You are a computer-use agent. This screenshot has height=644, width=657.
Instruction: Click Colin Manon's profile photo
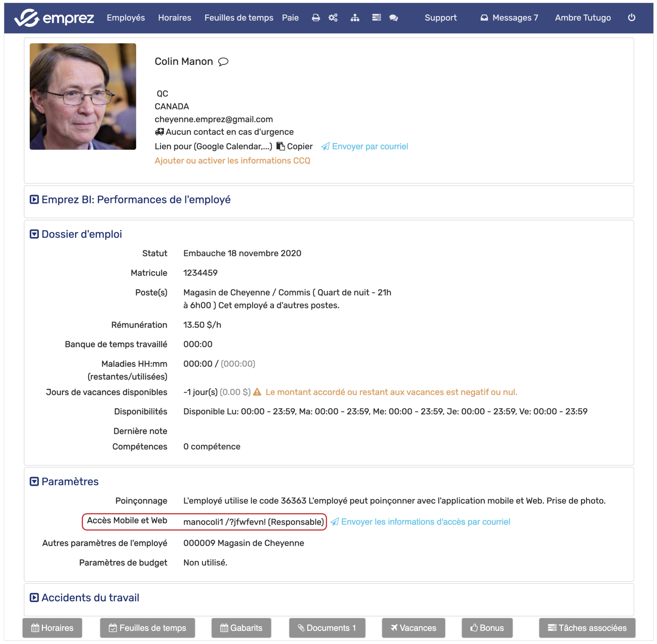pyautogui.click(x=83, y=96)
